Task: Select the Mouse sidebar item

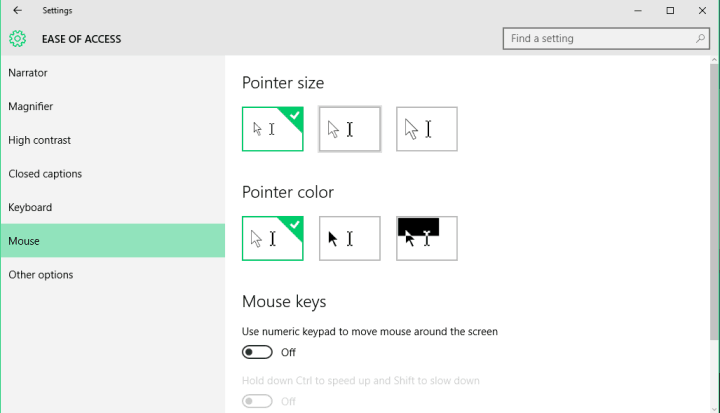Action: coord(23,241)
